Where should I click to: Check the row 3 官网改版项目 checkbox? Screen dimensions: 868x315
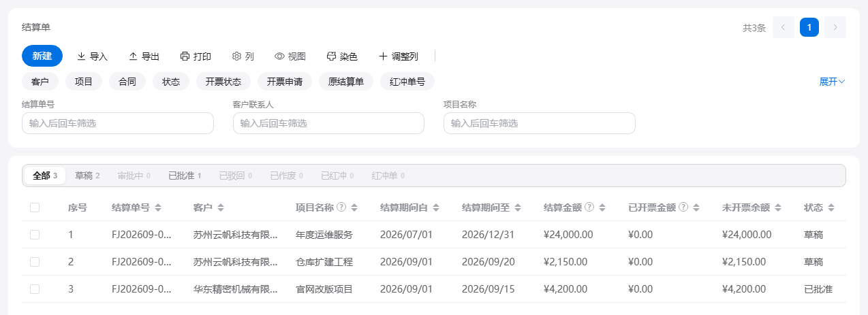pos(35,289)
